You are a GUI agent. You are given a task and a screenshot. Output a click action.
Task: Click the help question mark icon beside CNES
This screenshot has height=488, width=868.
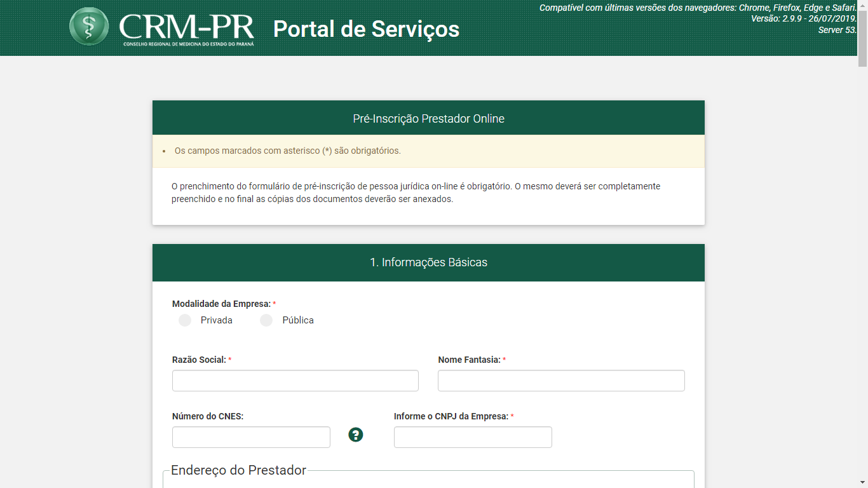(x=356, y=435)
